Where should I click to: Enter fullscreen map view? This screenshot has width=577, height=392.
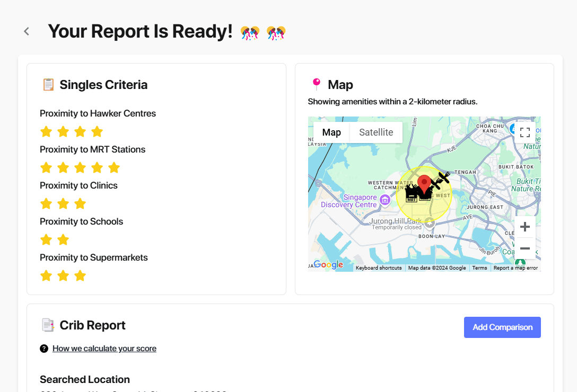coord(524,132)
